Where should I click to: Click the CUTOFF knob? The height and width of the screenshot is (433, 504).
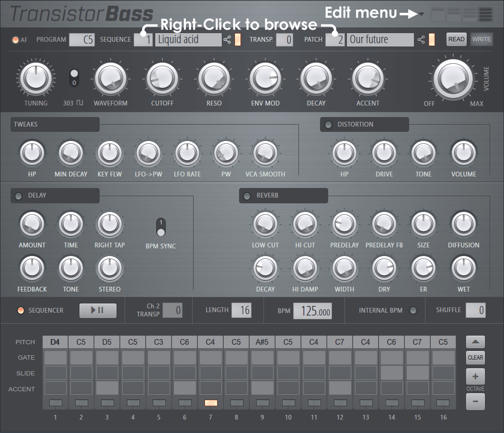162,78
